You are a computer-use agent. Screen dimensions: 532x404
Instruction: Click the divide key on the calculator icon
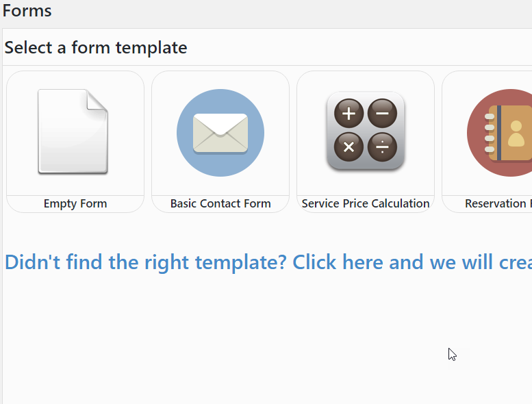click(x=382, y=147)
